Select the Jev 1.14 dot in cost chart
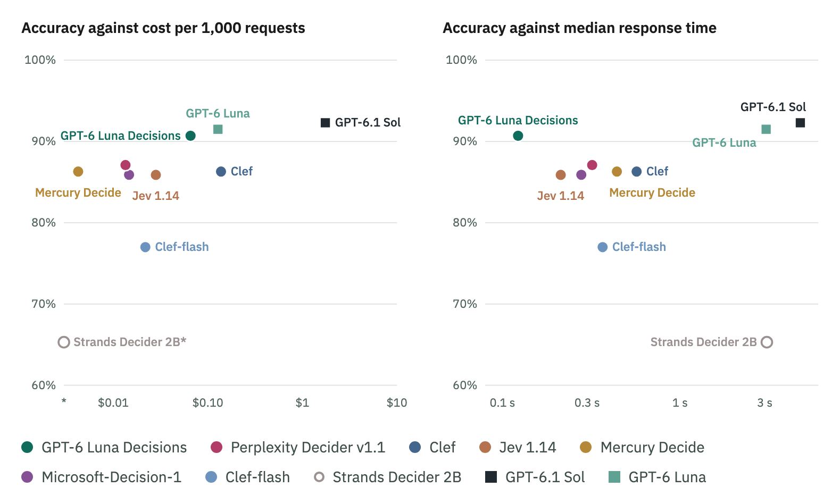Viewport: 840px width, 504px height. point(156,175)
